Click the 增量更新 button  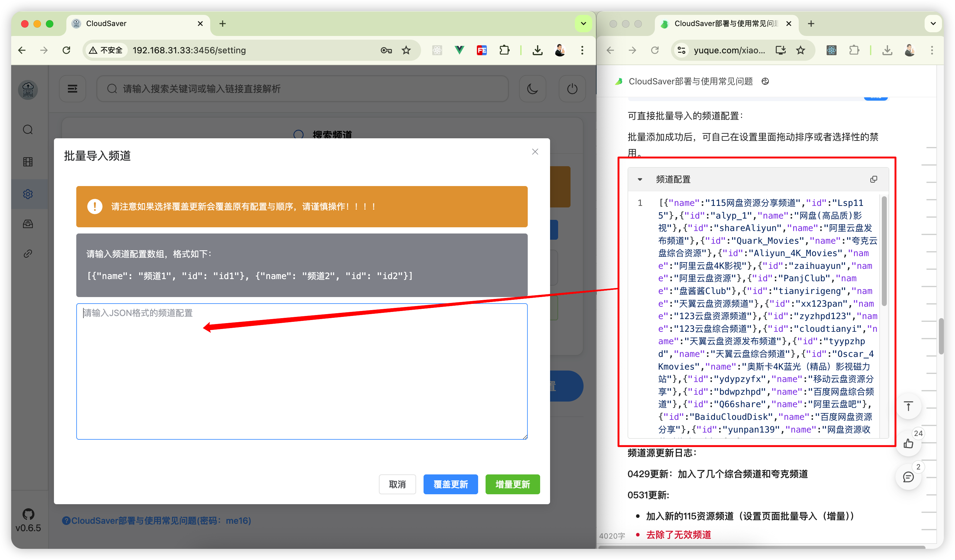512,484
